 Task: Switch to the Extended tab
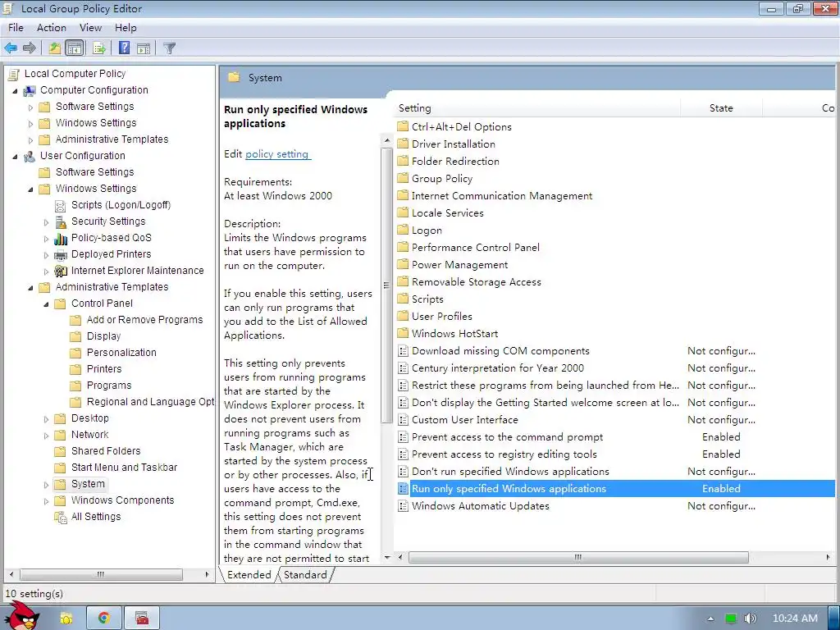[x=249, y=575]
